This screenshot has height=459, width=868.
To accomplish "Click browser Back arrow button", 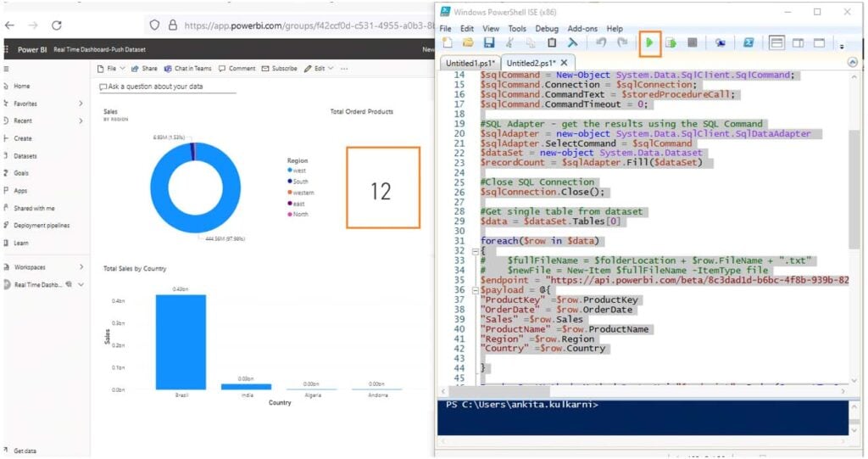I will click(9, 25).
